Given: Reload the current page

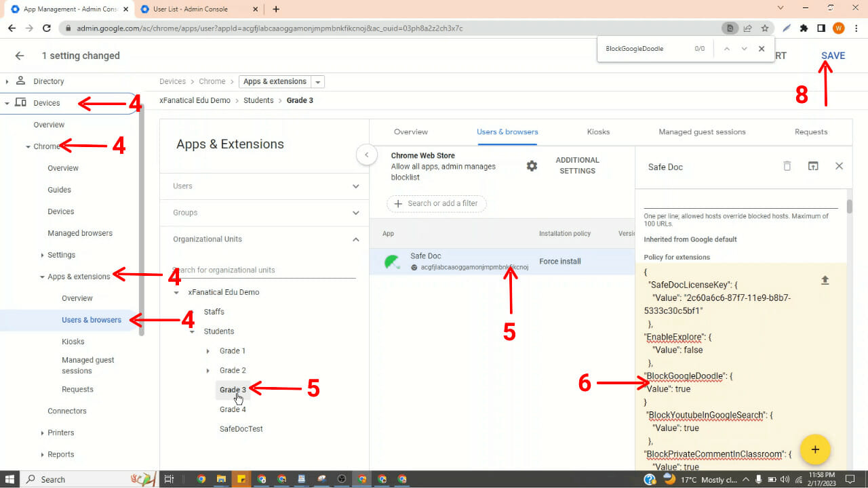Looking at the screenshot, I should 46,28.
